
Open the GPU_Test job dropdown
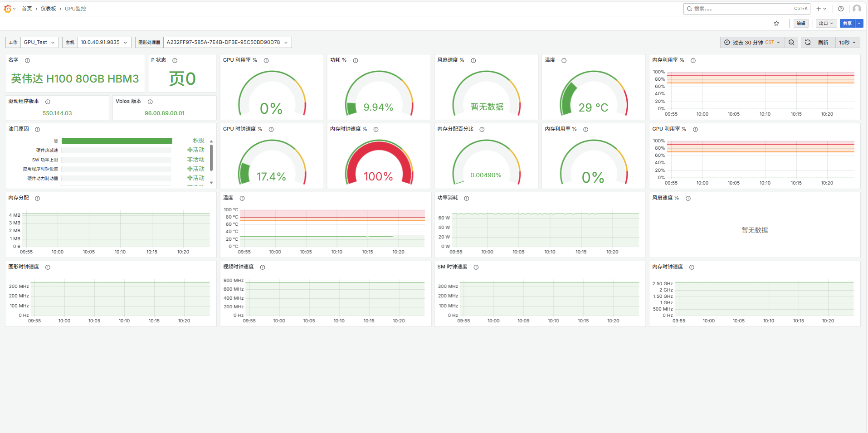[x=39, y=43]
